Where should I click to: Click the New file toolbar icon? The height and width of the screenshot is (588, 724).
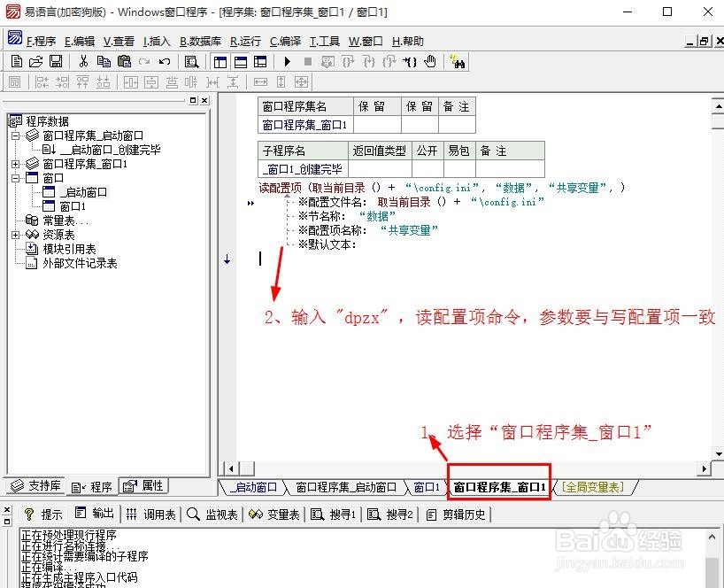click(x=16, y=61)
